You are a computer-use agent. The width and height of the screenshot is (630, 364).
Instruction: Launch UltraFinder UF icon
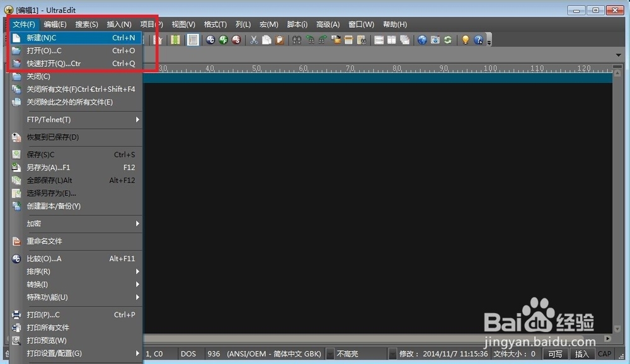(x=224, y=40)
